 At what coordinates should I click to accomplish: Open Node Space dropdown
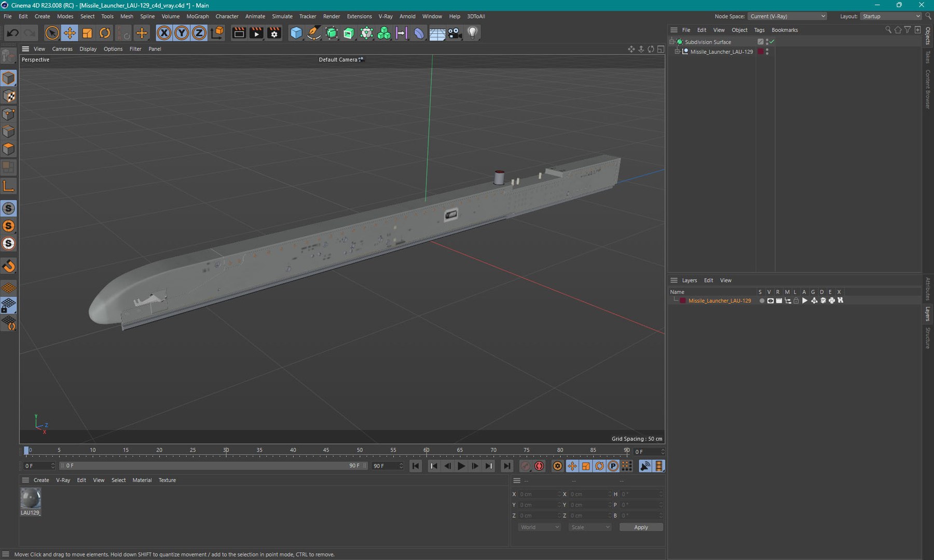[787, 16]
